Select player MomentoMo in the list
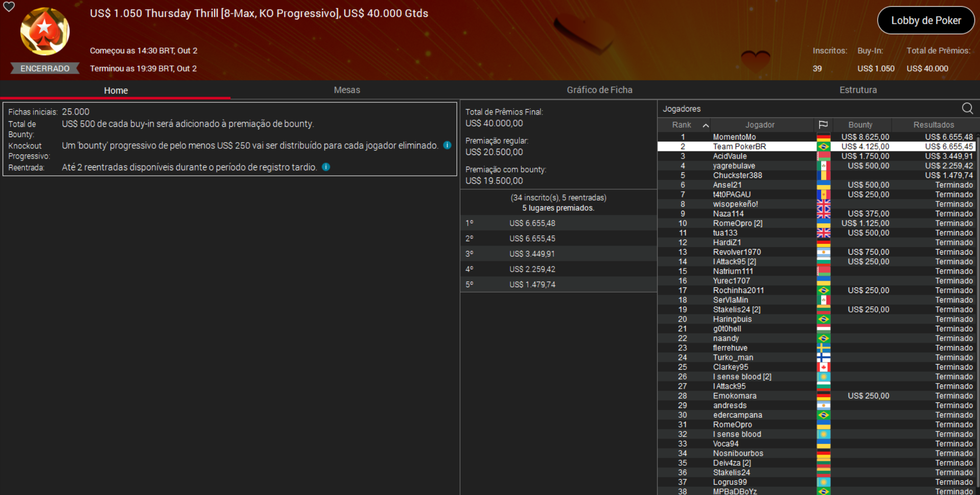This screenshot has width=980, height=495. pos(734,137)
